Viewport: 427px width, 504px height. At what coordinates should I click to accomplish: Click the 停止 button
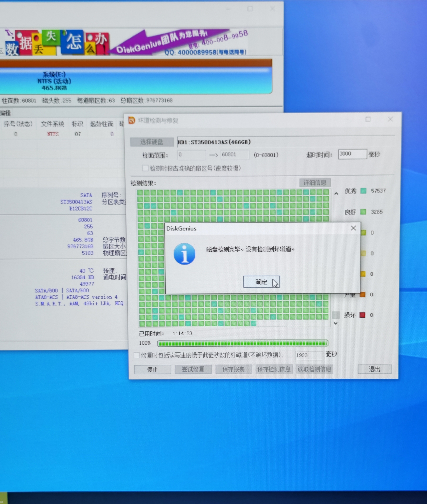(x=152, y=370)
